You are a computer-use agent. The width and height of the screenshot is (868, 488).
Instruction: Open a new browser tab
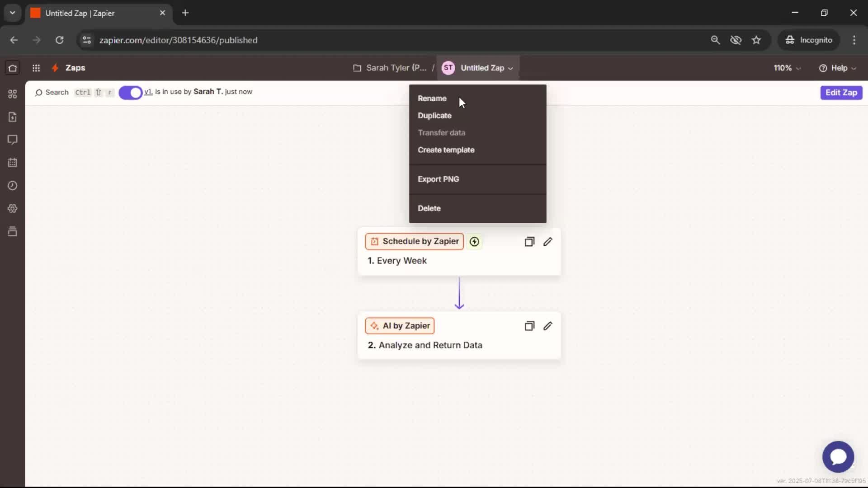pos(185,13)
